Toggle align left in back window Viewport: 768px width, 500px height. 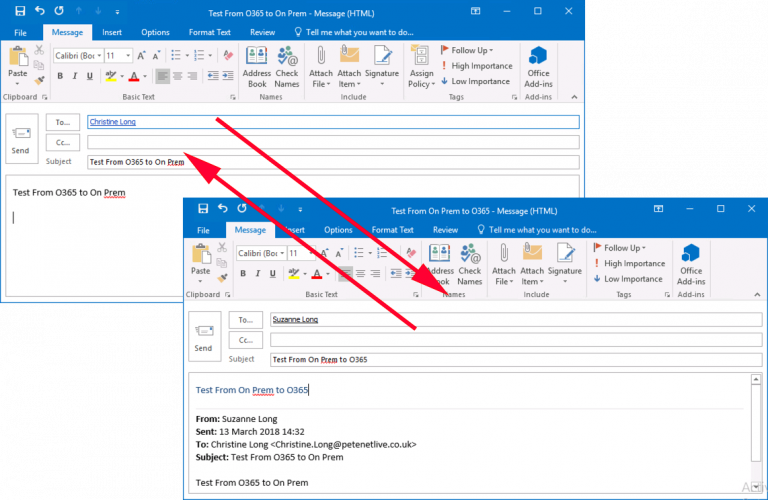tap(163, 76)
